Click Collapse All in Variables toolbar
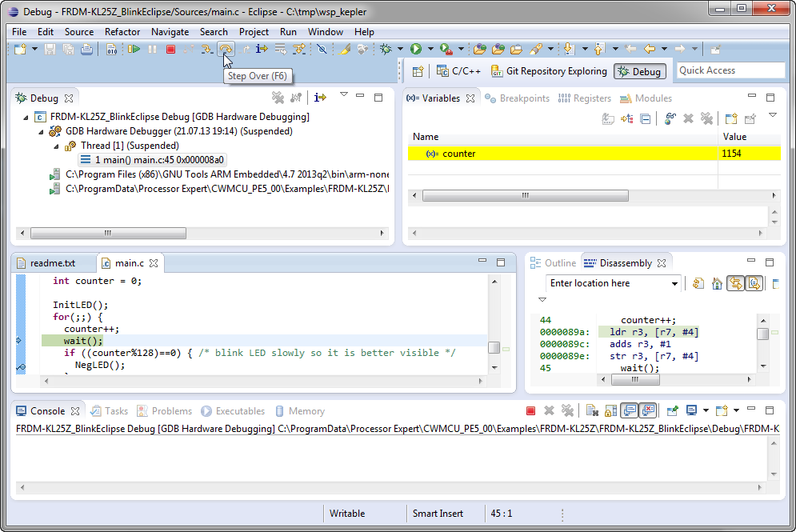Viewport: 796px width, 532px height. (x=646, y=119)
